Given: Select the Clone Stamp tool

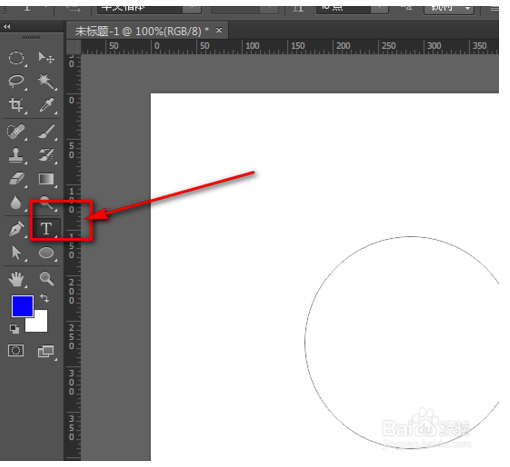Looking at the screenshot, I should [16, 155].
